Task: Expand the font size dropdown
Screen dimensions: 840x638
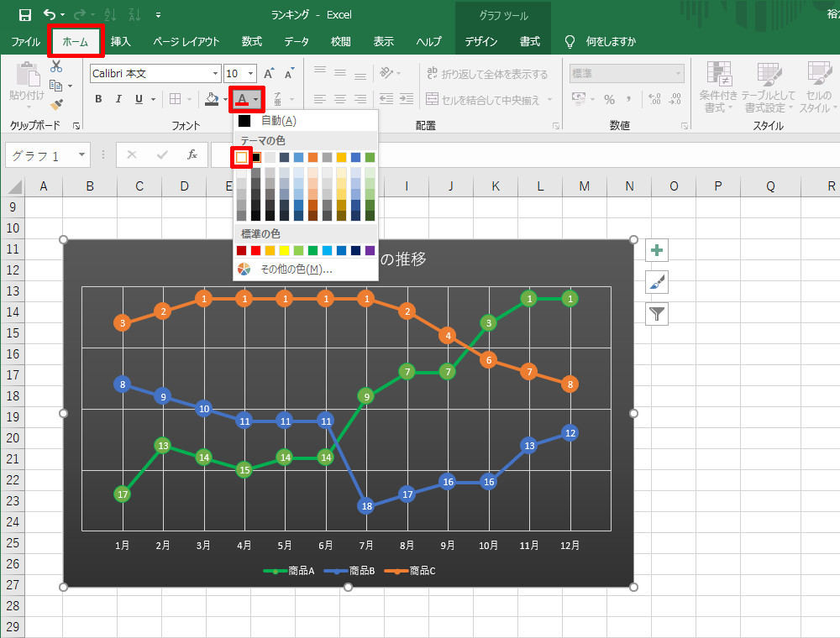Action: coord(250,73)
